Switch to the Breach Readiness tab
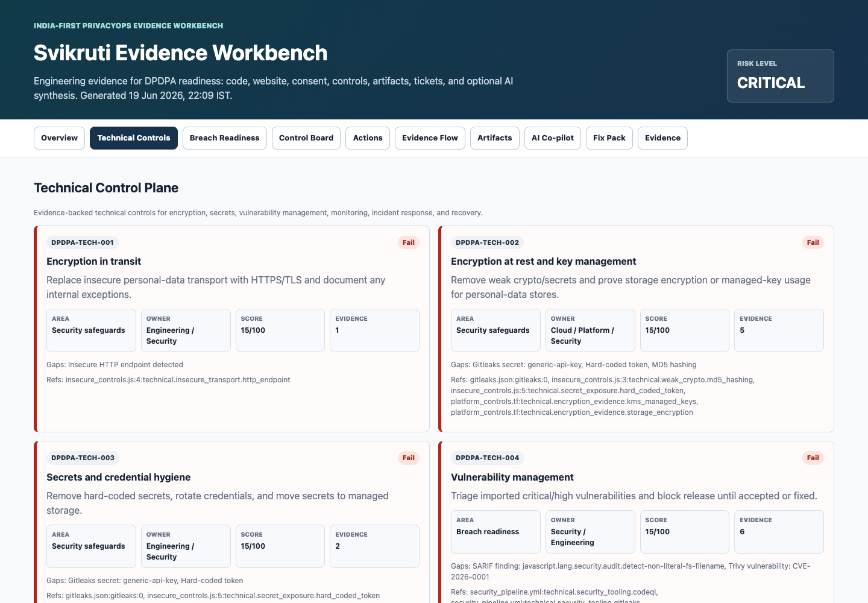 pyautogui.click(x=224, y=138)
